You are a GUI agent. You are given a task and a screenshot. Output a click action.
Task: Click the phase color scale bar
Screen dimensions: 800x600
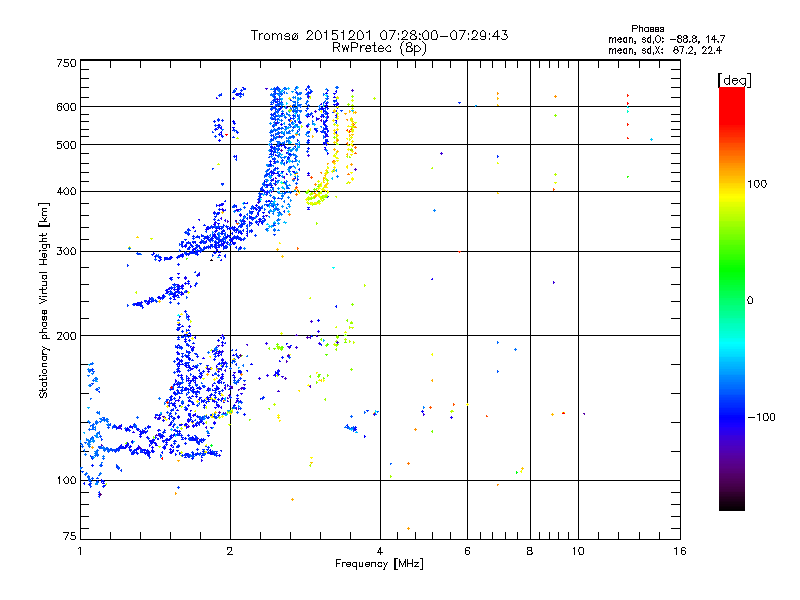(x=732, y=298)
